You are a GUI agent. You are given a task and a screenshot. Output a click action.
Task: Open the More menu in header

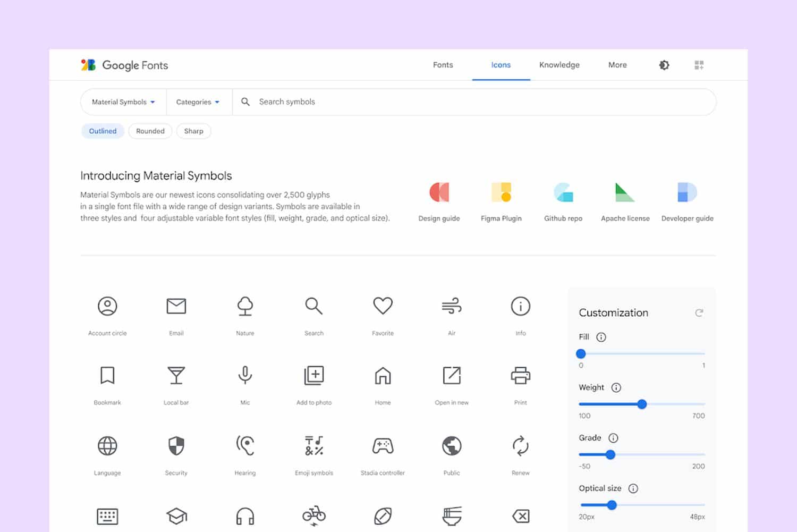[617, 65]
